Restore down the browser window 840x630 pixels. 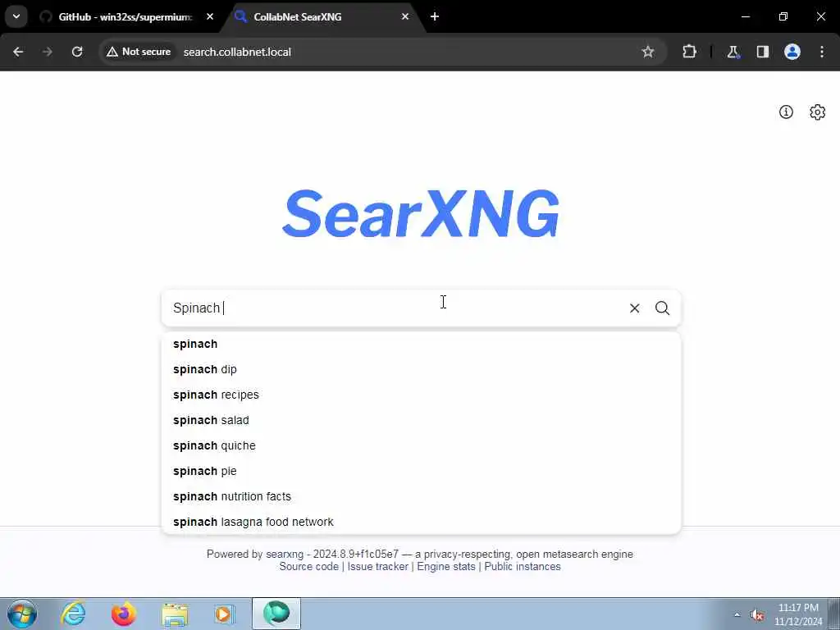coord(783,16)
